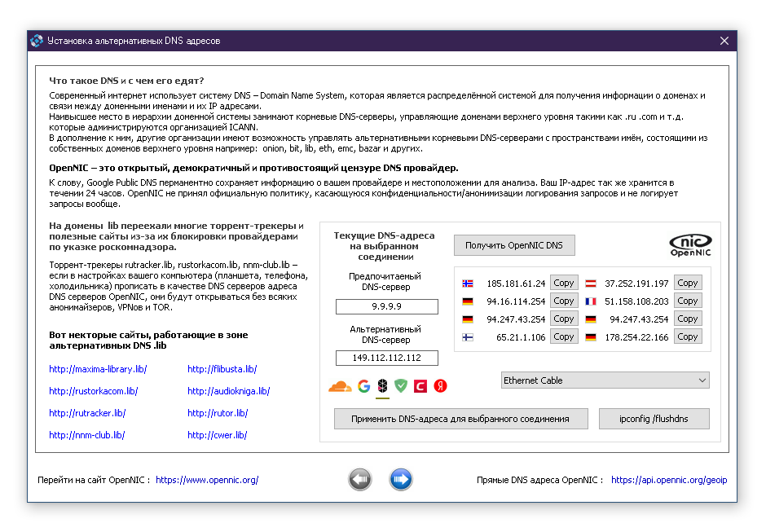Copy the 51.158.108.203 DNS address
The image size is (766, 532).
coord(687,301)
